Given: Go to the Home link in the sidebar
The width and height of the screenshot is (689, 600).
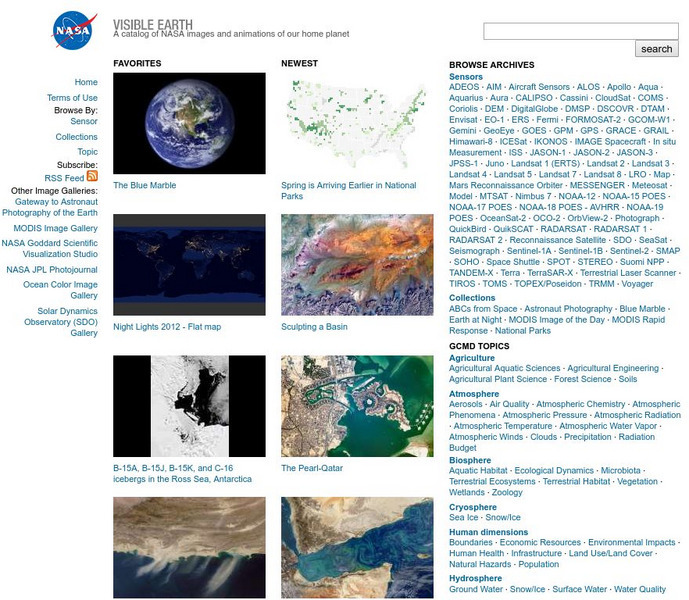Looking at the screenshot, I should point(86,82).
